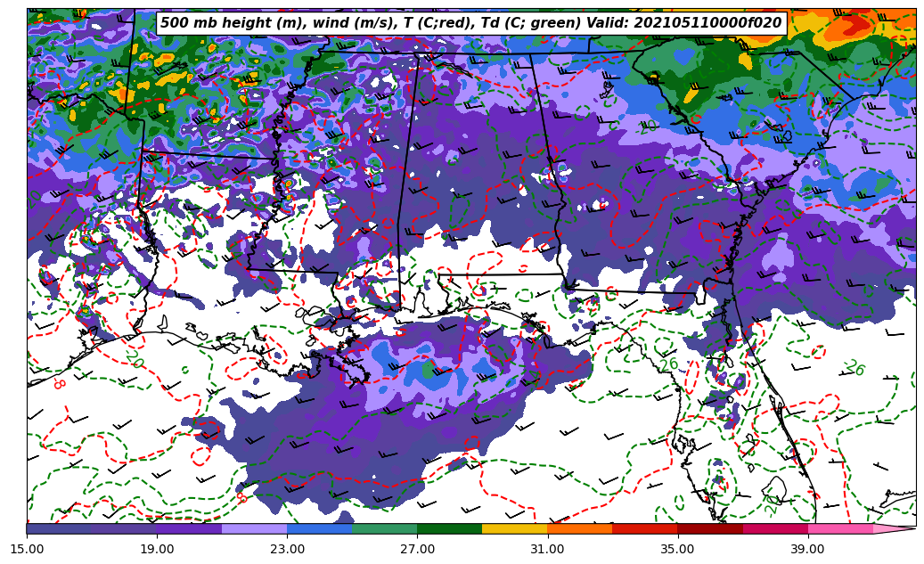Click the yellow colorbar segment
Image resolution: width=924 pixels, height=564 pixels.
tap(514, 528)
